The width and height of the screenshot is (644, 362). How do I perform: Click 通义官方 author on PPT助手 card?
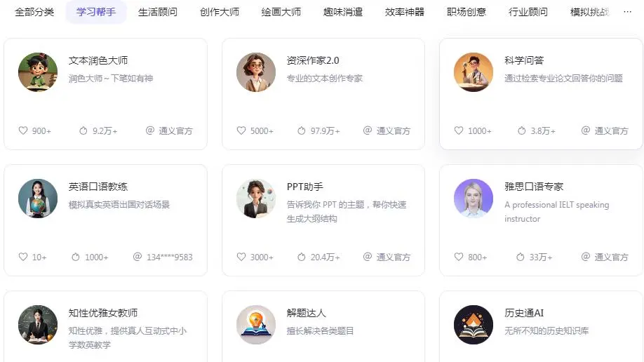tap(393, 257)
